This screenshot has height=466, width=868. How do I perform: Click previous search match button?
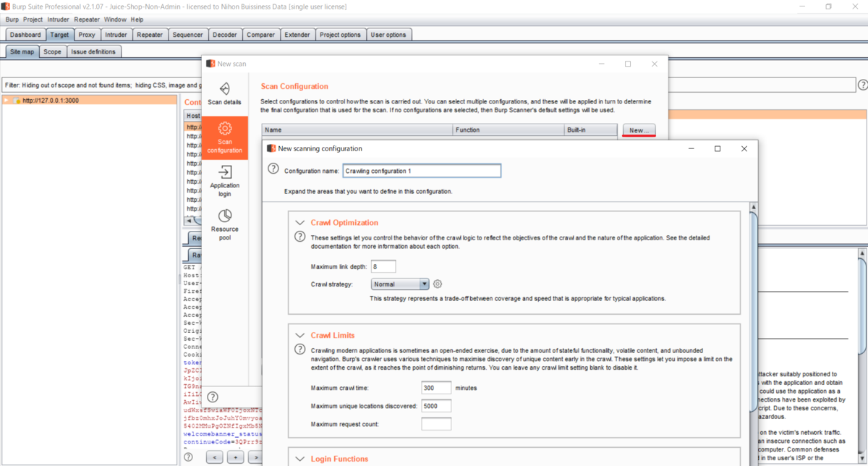point(214,457)
